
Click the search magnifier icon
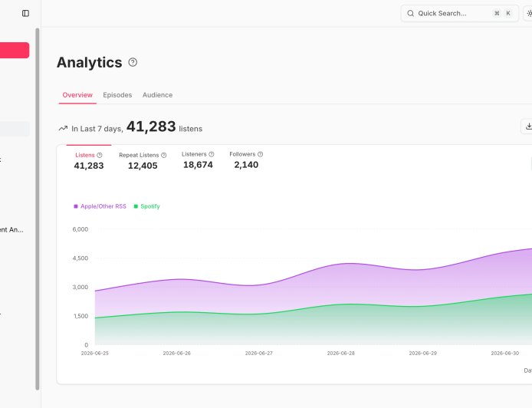point(411,13)
